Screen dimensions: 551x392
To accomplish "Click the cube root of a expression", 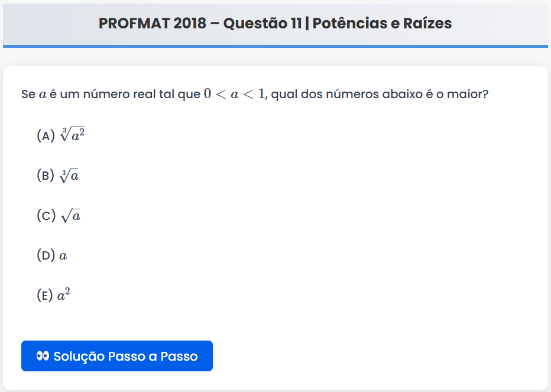I will 69,176.
